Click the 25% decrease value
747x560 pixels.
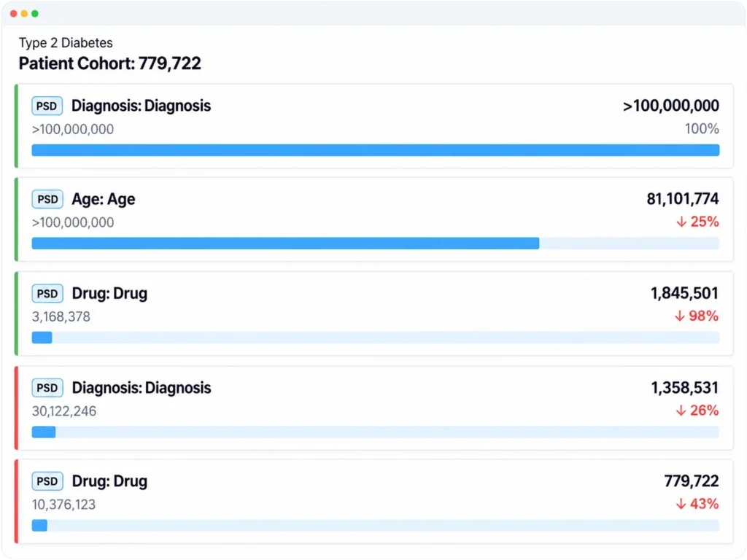(705, 222)
